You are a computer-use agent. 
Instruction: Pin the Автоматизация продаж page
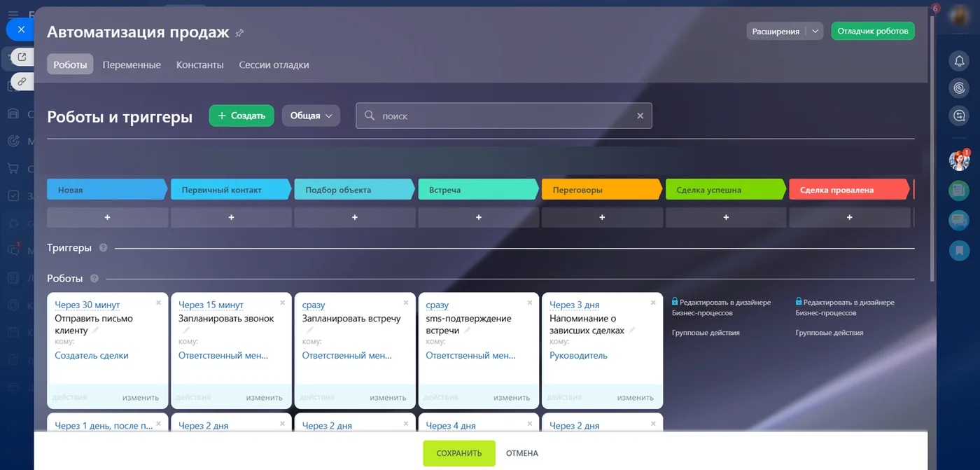point(239,33)
